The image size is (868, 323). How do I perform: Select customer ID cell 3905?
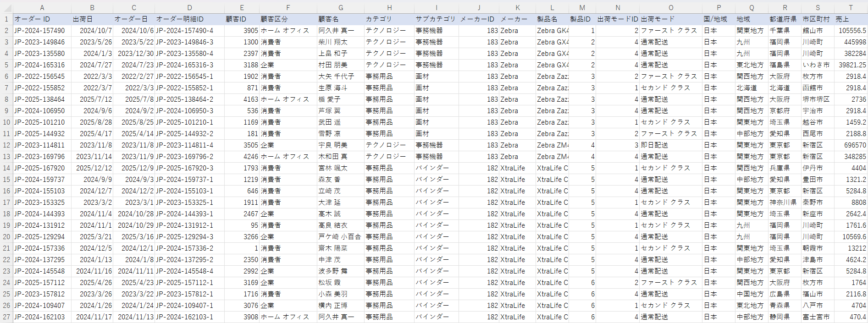coord(242,30)
